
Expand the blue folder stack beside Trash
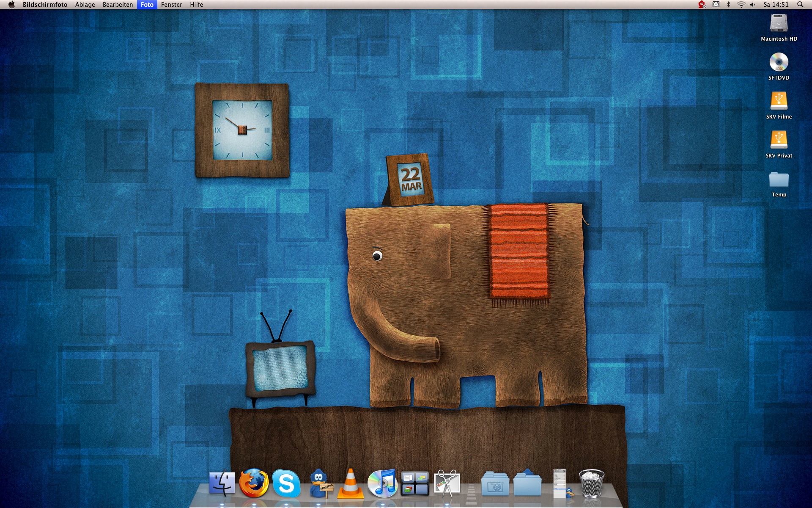[x=527, y=483]
